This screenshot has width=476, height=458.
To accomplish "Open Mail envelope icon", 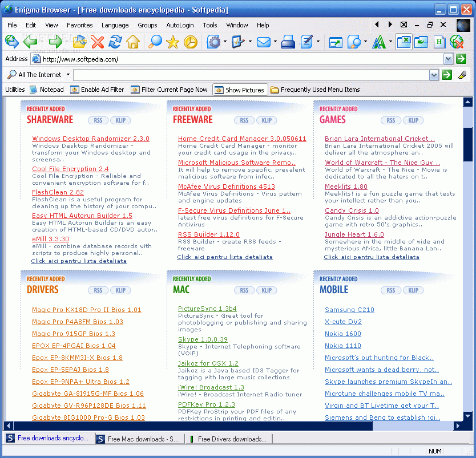I will click(x=264, y=42).
